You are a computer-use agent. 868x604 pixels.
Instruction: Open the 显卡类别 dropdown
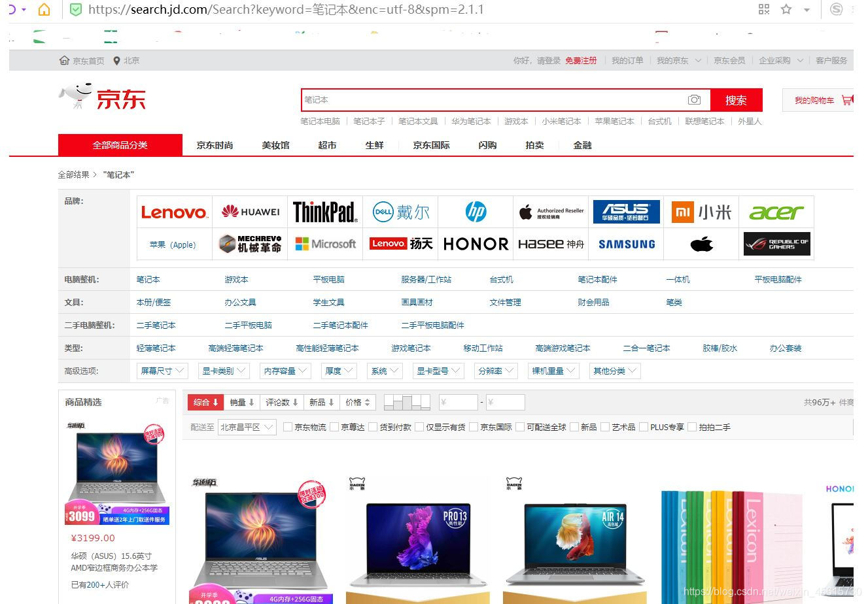point(224,371)
